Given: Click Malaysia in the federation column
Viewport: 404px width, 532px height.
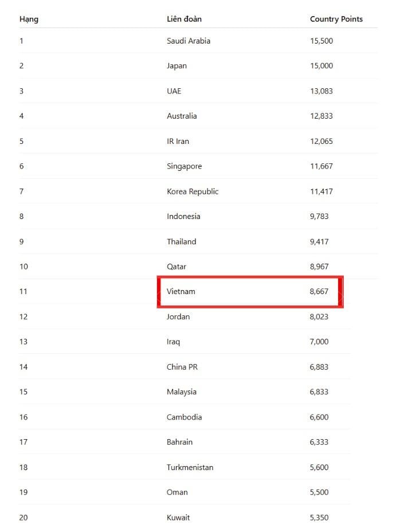Looking at the screenshot, I should (182, 392).
